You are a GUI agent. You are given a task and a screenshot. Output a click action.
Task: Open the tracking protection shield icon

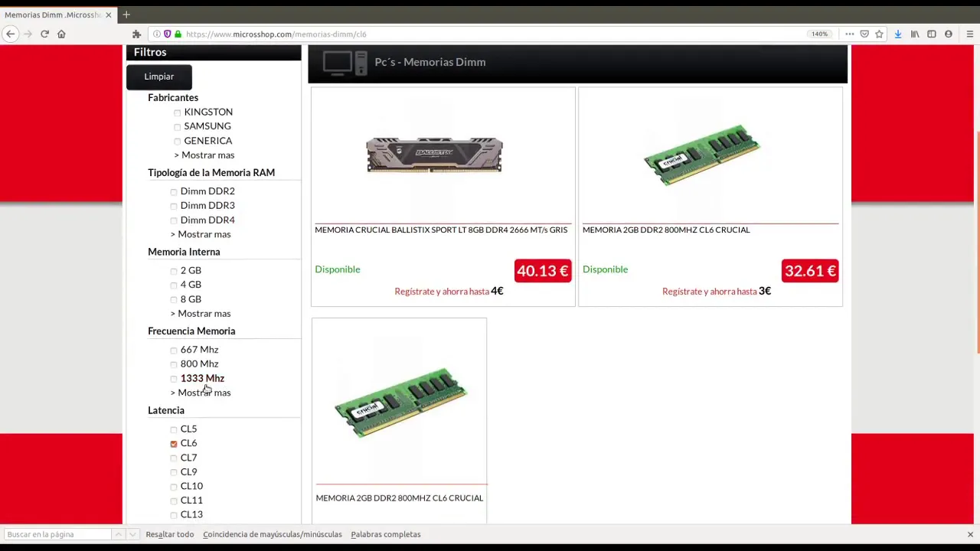coord(168,34)
